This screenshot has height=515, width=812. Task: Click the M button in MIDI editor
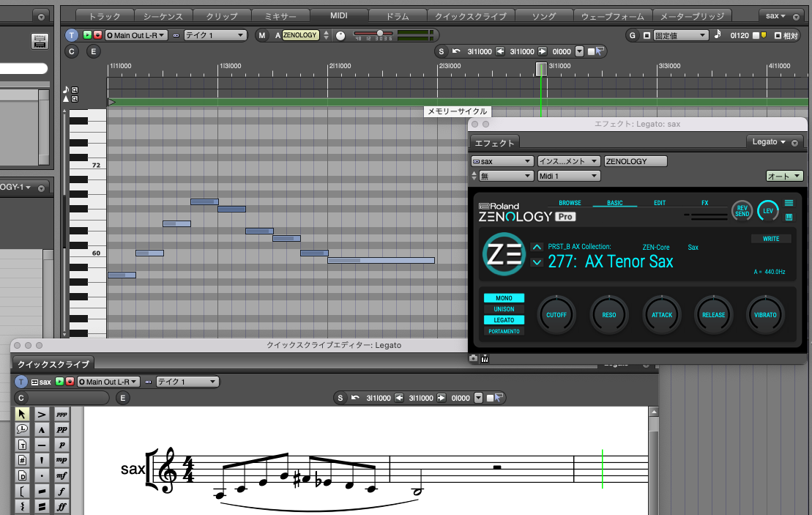coord(262,35)
